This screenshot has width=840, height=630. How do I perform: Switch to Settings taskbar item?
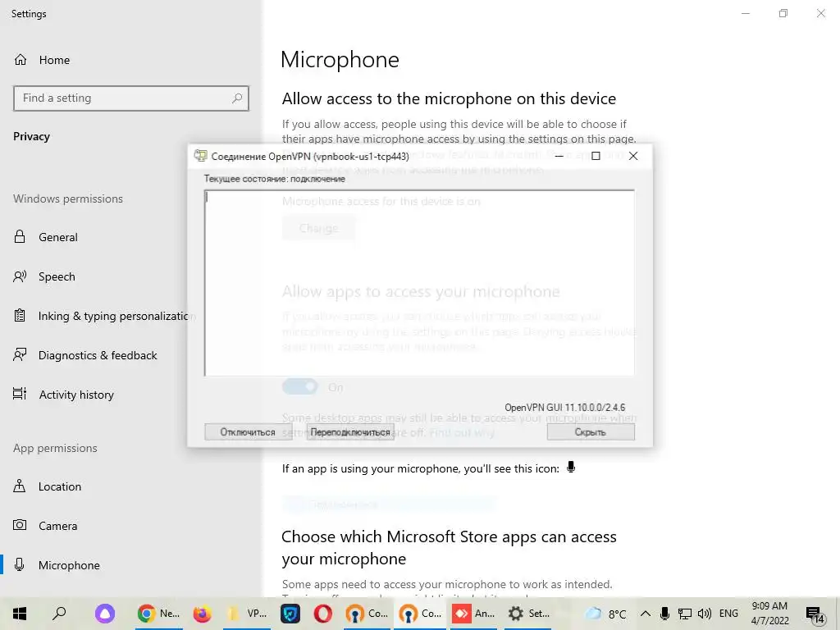(528, 614)
